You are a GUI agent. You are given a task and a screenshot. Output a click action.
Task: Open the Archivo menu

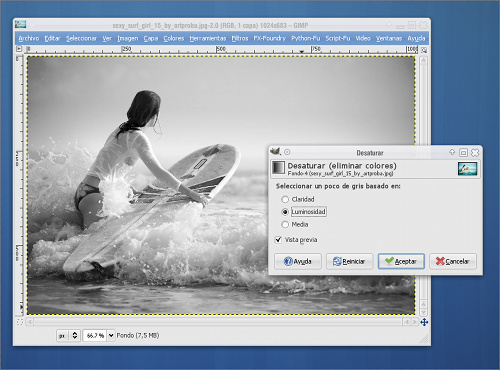tap(29, 38)
